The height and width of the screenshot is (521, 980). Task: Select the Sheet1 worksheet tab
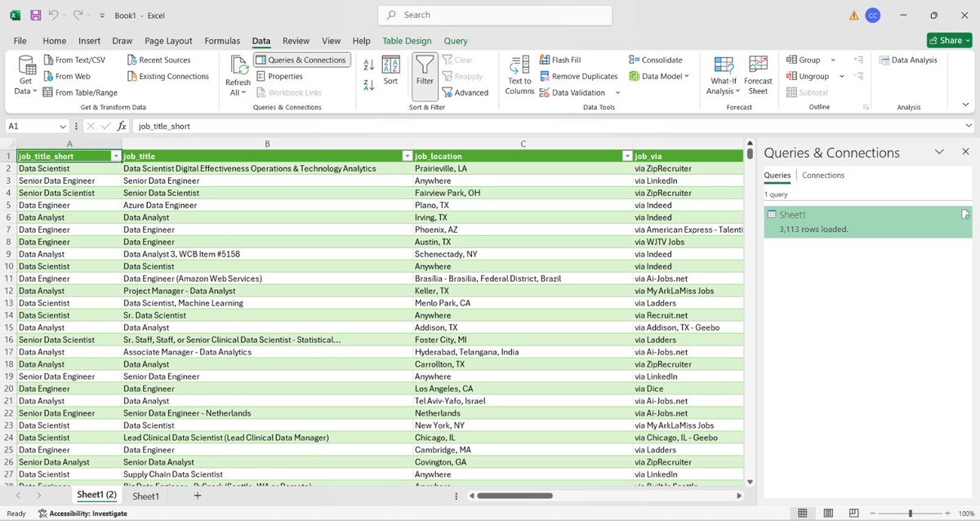pyautogui.click(x=145, y=496)
